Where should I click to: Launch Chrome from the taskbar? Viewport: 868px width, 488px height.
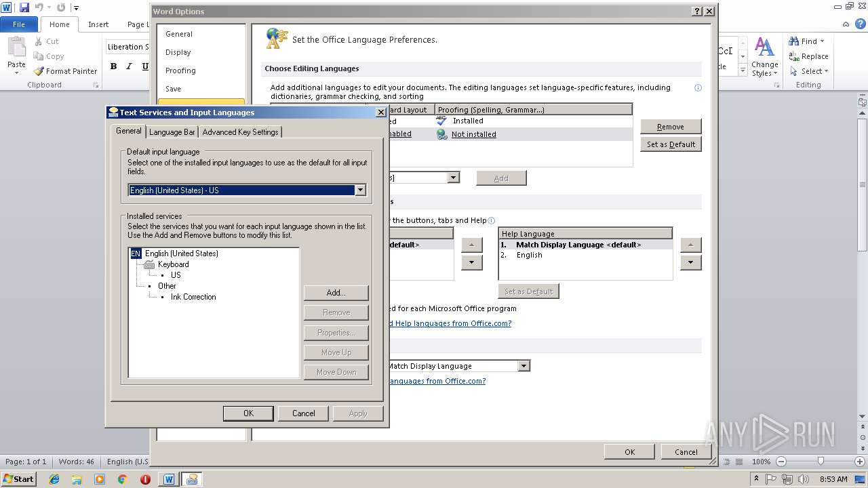coord(122,479)
